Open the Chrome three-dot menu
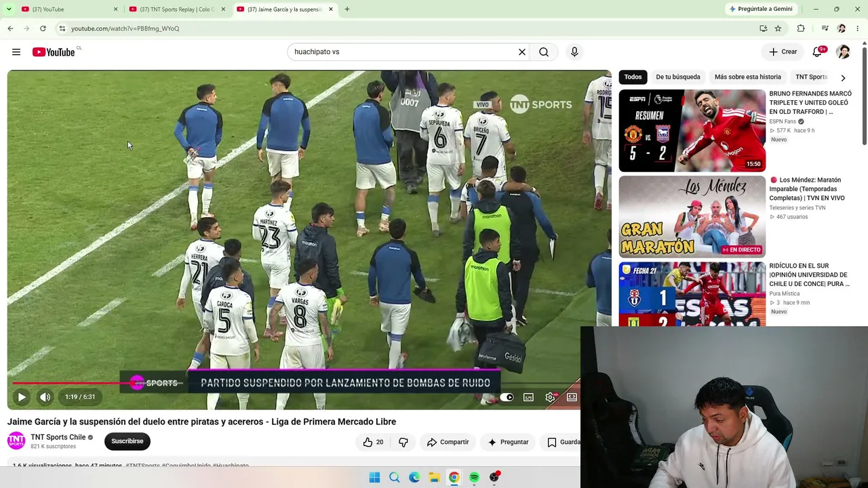The image size is (868, 488). 858,28
